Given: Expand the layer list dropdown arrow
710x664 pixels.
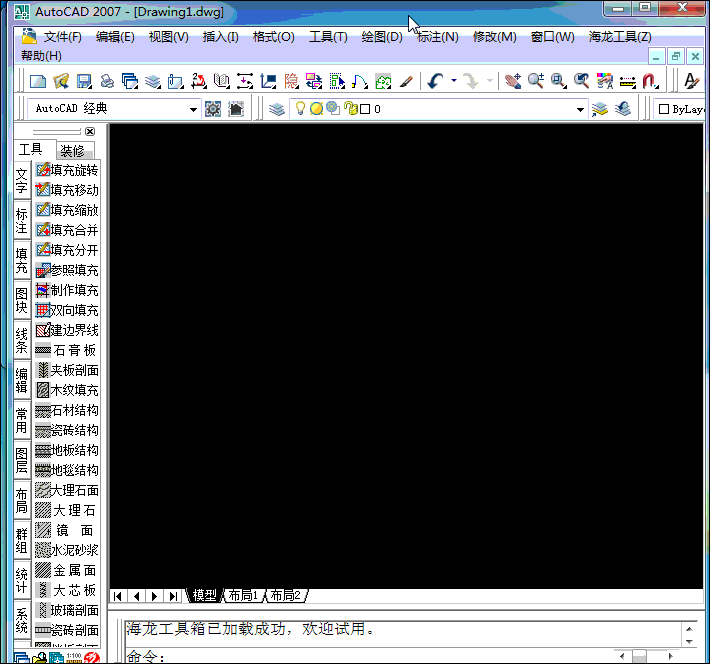Looking at the screenshot, I should (580, 109).
